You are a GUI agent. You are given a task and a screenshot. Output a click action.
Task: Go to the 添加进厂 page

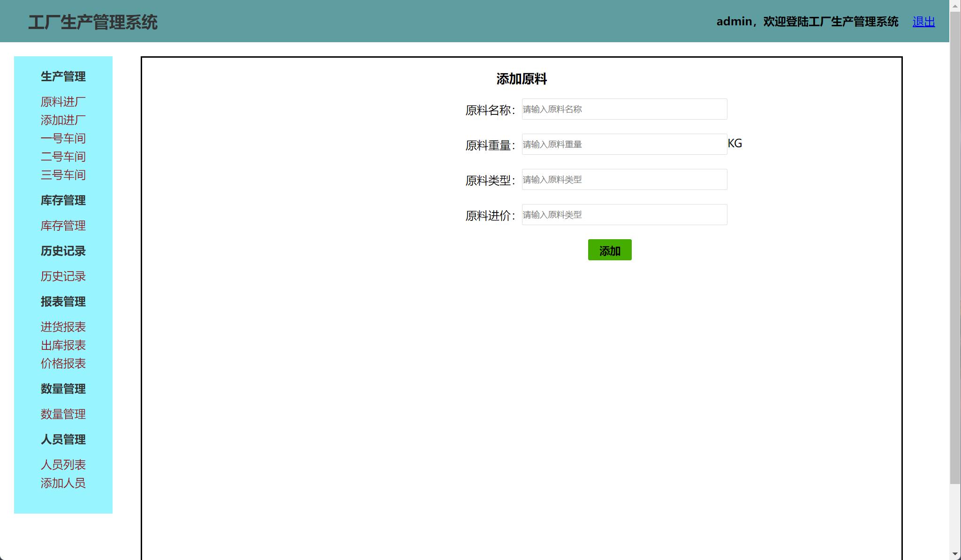(63, 120)
